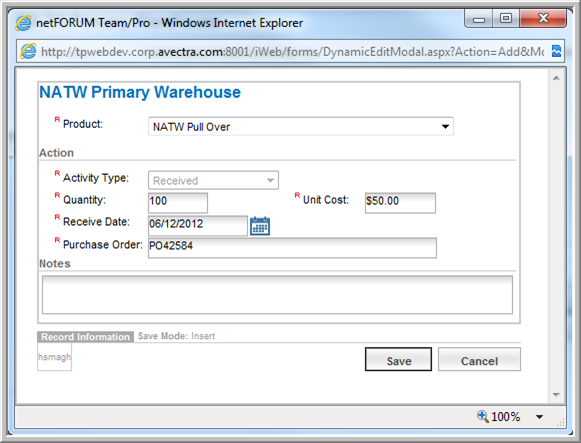Click the Internet Explorer title bar icon

click(x=23, y=23)
